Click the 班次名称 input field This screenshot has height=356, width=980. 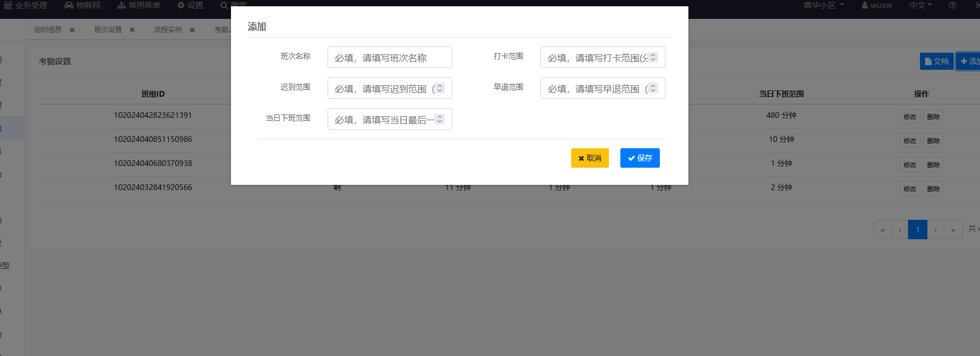[389, 57]
